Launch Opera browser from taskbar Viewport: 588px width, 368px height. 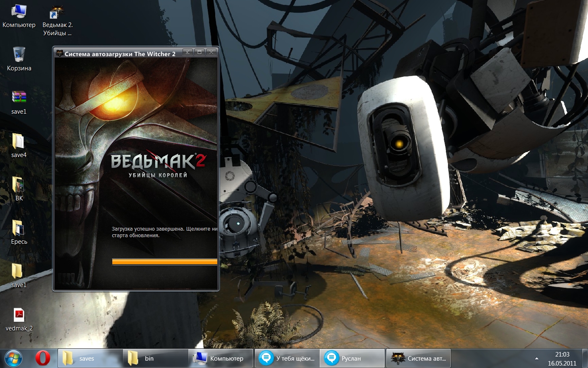42,358
